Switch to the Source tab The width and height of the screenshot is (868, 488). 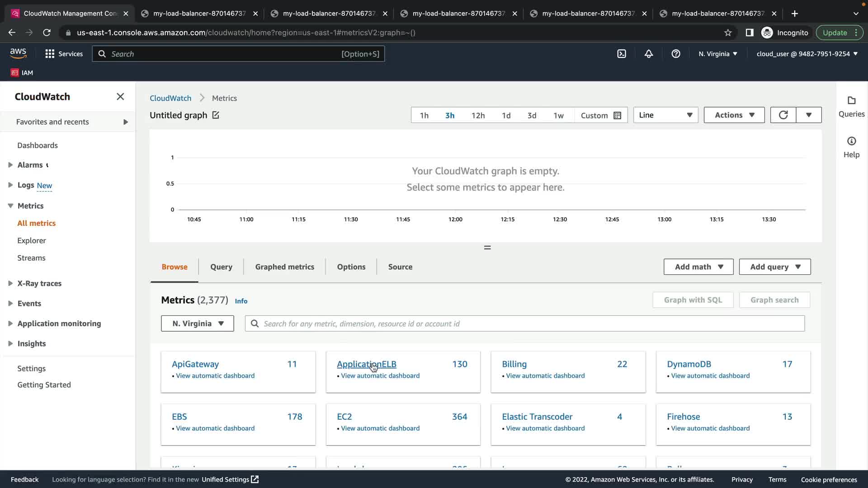click(x=400, y=267)
